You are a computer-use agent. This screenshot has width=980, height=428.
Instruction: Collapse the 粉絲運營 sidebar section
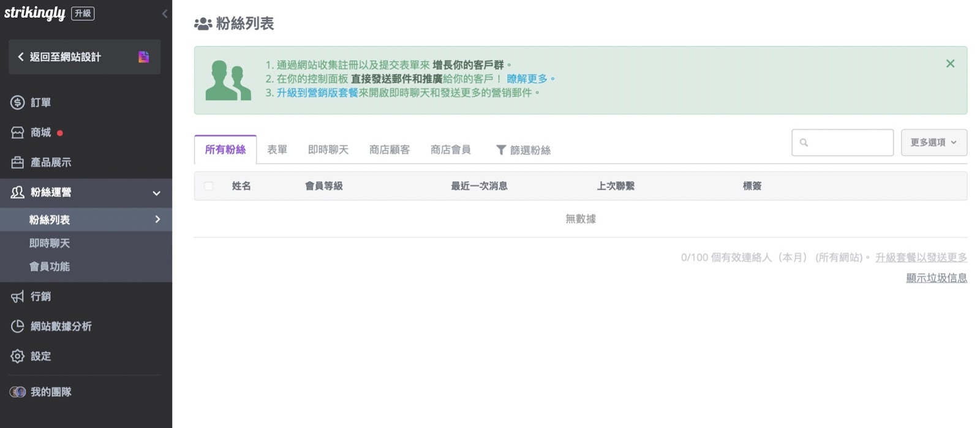point(156,193)
